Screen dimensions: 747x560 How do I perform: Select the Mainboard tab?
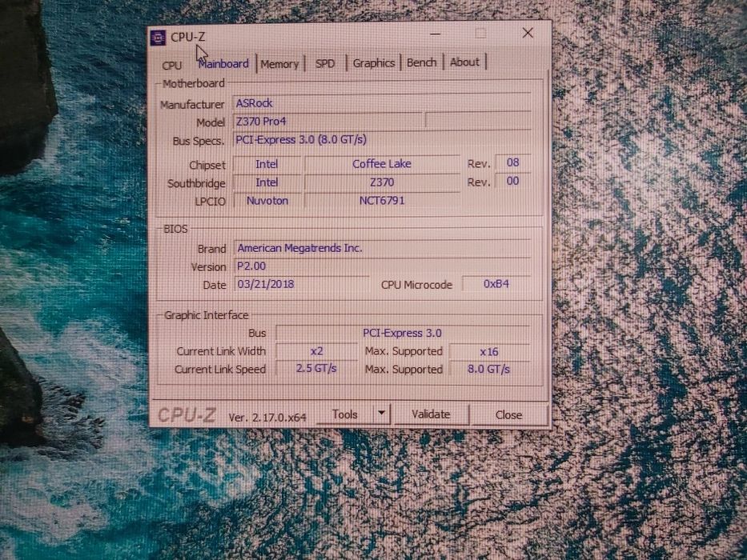(223, 63)
